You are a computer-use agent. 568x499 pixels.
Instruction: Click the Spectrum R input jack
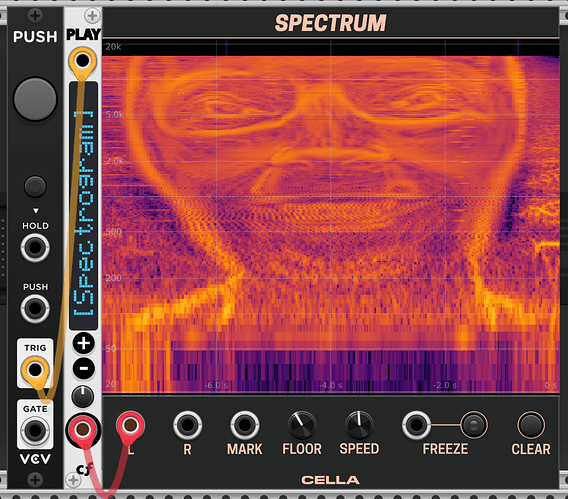click(187, 425)
